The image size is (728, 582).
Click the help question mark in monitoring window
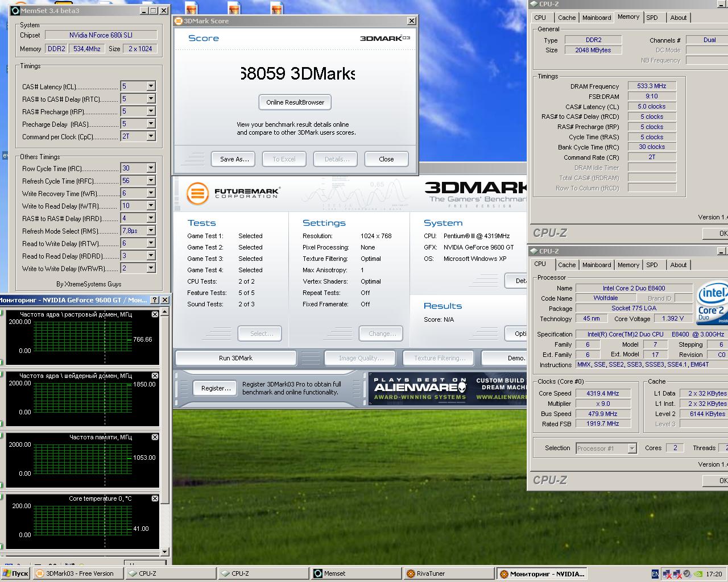tap(155, 300)
